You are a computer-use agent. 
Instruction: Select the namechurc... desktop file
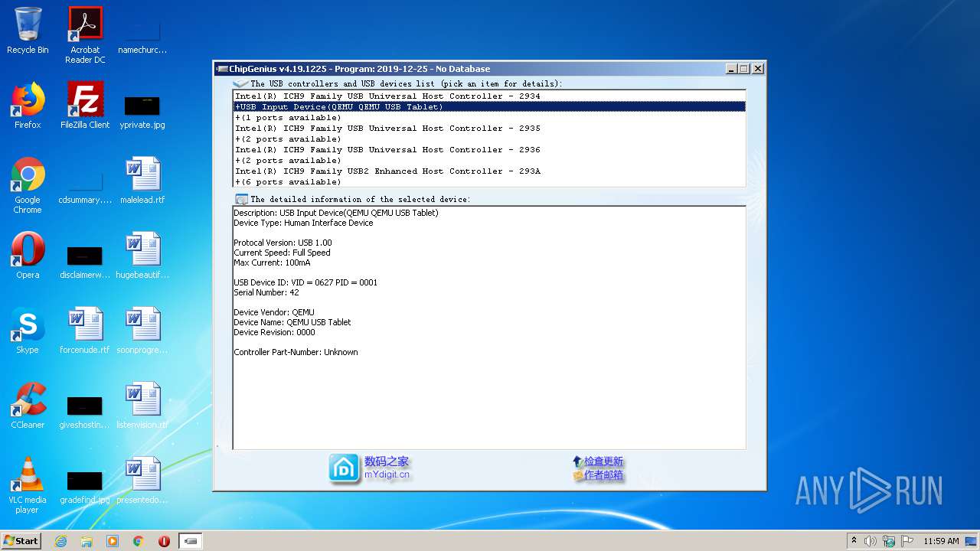(x=142, y=36)
